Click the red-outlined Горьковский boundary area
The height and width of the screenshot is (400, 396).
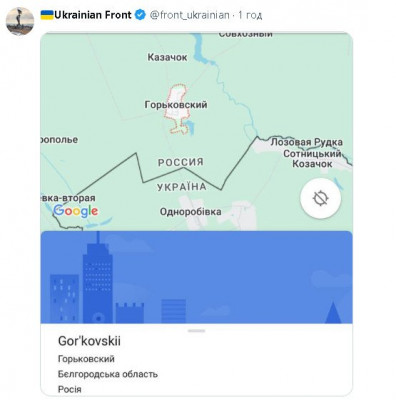177,109
